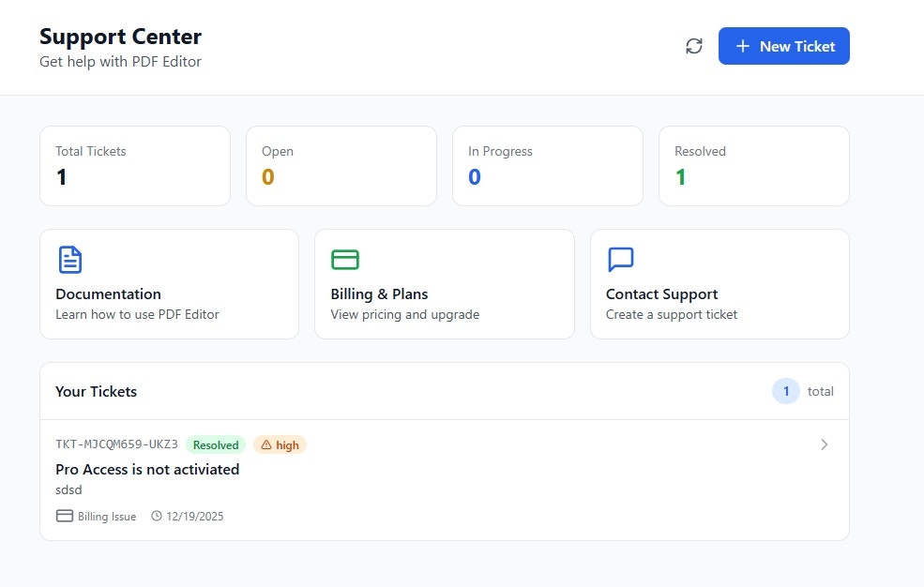Click the 'Your Tickets' heading
Image resolution: width=924 pixels, height=587 pixels.
point(96,392)
